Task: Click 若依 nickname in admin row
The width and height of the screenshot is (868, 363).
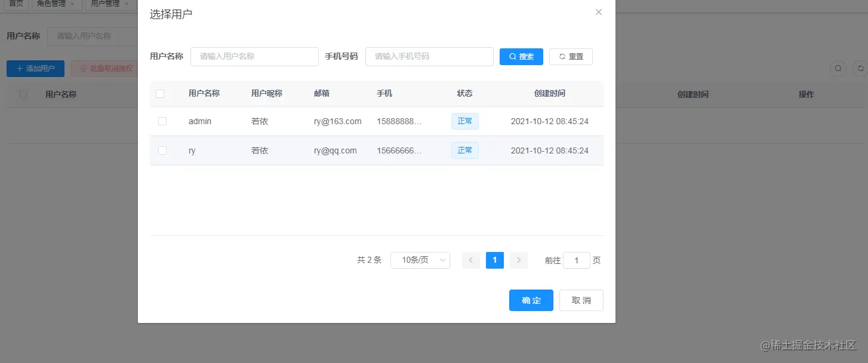Action: 260,121
